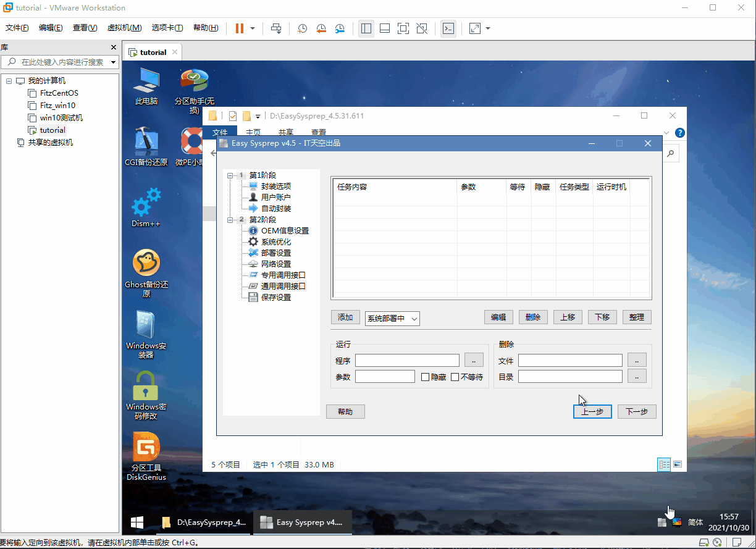This screenshot has height=549, width=756.
Task: Open the 虚拟机(M) menu
Action: coord(124,28)
